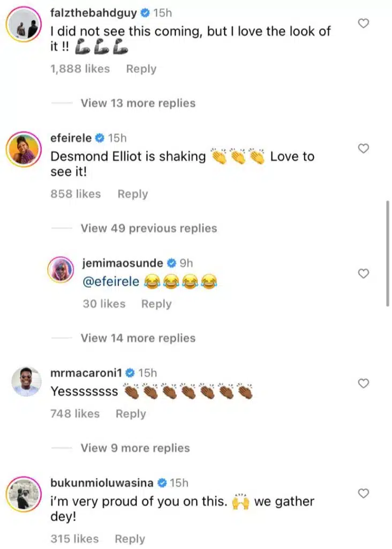Reply to efeirele's Desmond Elliot comment
The image size is (392, 549).
point(133,194)
